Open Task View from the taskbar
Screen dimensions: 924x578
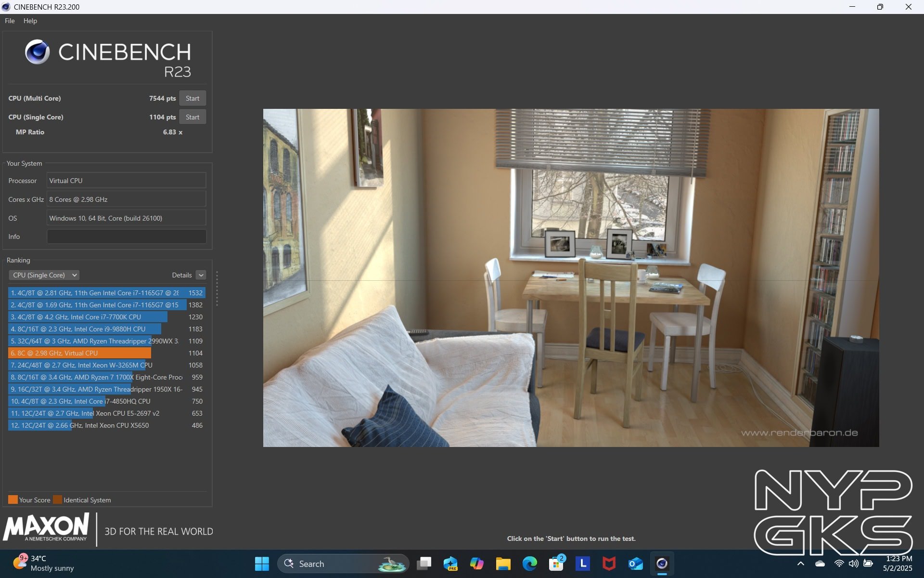pyautogui.click(x=424, y=564)
